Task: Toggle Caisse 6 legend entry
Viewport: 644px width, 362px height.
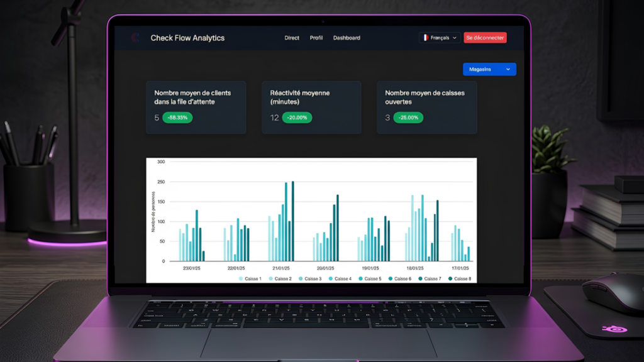Action: click(x=400, y=278)
